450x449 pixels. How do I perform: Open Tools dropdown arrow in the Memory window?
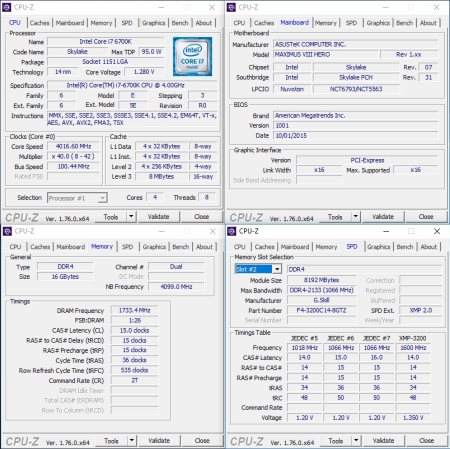tap(132, 441)
